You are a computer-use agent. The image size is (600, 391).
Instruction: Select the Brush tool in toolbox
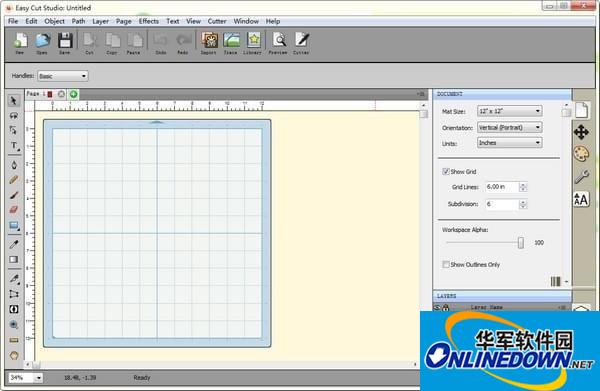point(14,195)
